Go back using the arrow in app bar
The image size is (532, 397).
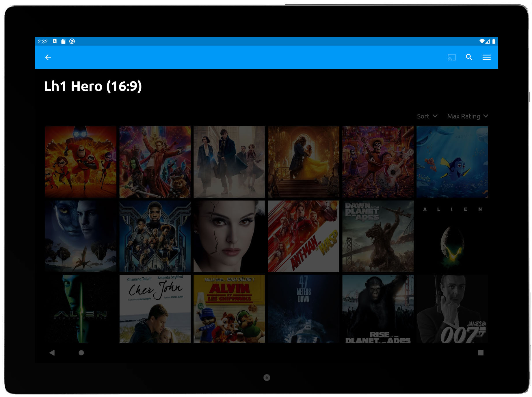48,57
